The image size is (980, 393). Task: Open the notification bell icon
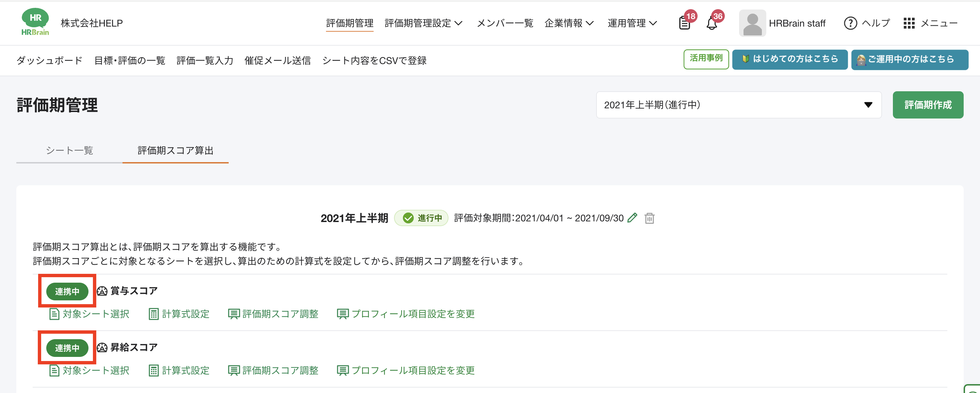(712, 23)
